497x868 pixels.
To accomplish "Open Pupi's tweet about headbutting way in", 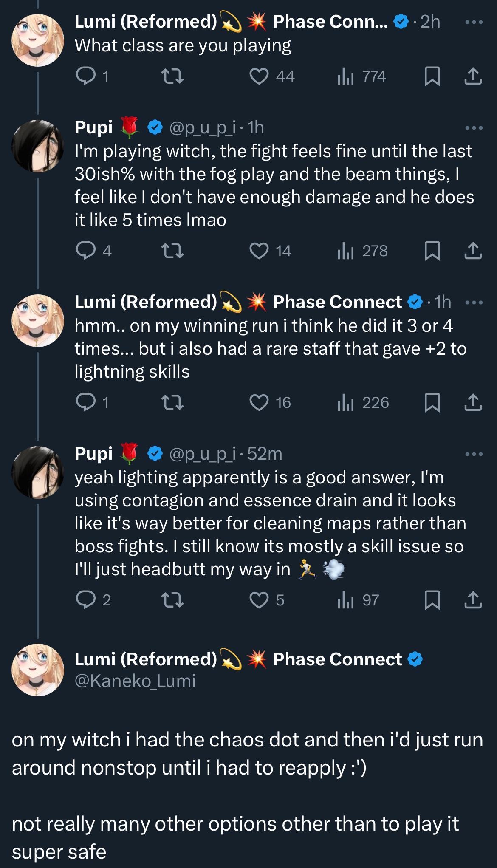I will [x=269, y=523].
